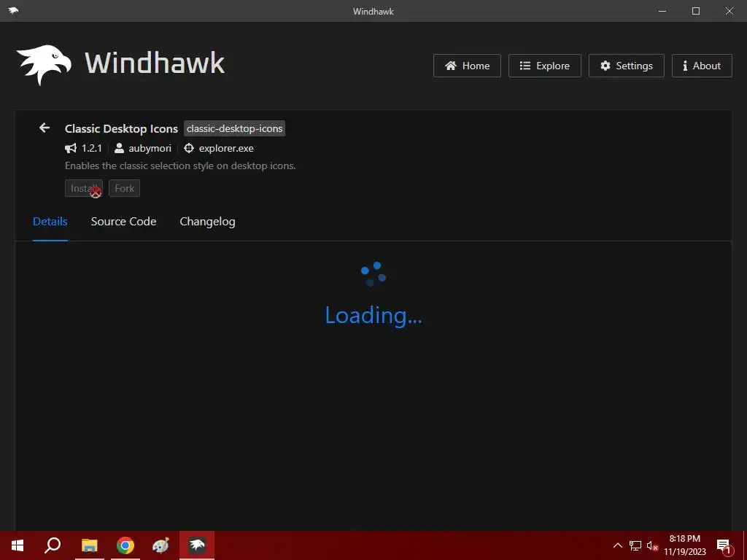Click the Windhawk eagle logo
The width and height of the screenshot is (747, 560).
44,65
